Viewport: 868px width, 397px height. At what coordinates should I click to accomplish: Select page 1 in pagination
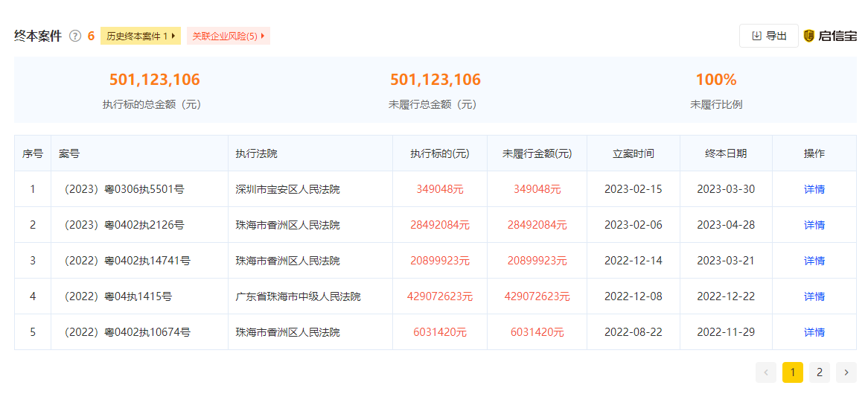[793, 372]
